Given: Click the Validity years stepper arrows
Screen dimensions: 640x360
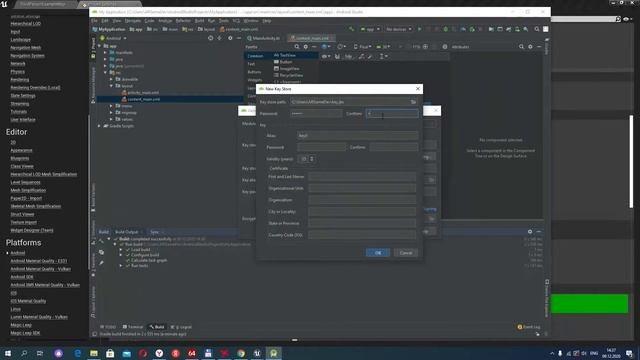Looking at the screenshot, I should 312,159.
